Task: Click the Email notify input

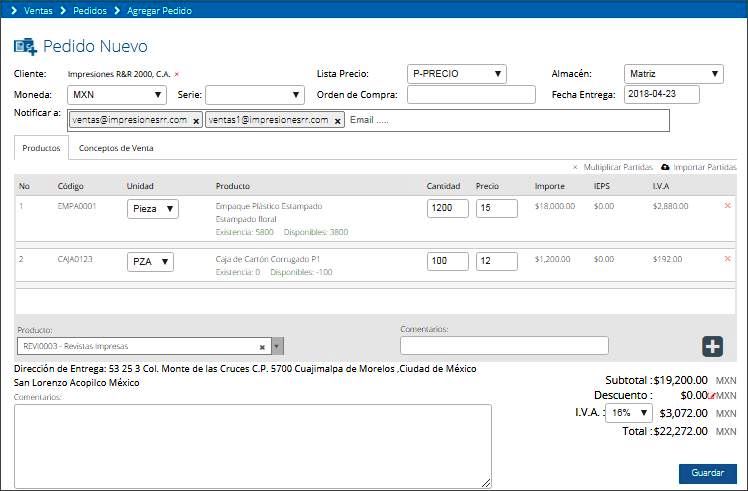Action: point(508,120)
